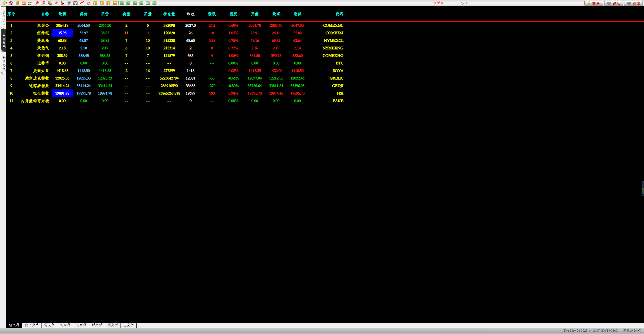
Task: Open the alert bell icon
Action: pos(62,3)
